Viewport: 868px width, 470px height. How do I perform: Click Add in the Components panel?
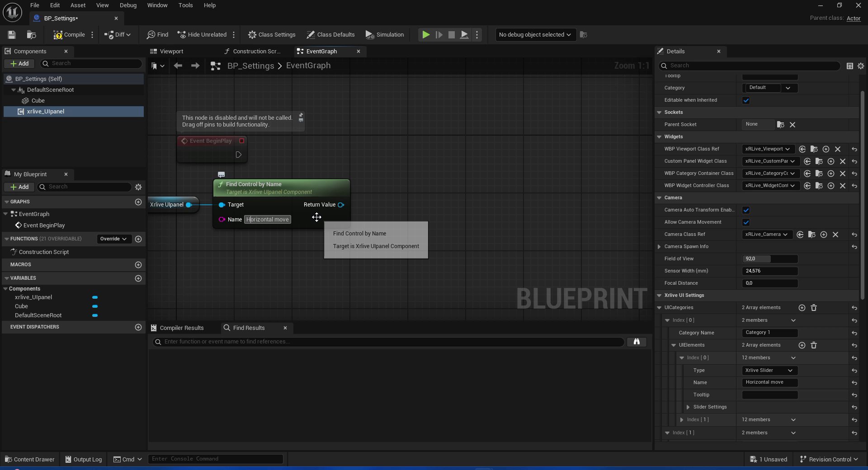(19, 64)
